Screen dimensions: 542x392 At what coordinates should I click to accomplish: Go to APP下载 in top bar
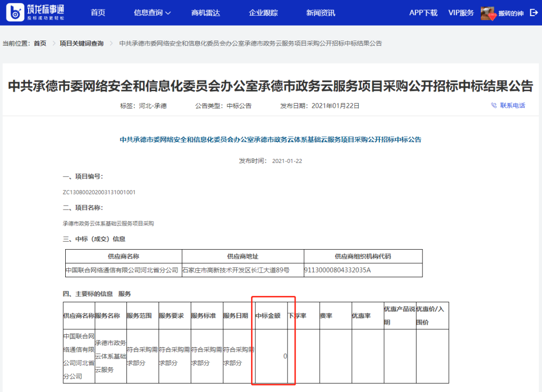click(x=424, y=13)
